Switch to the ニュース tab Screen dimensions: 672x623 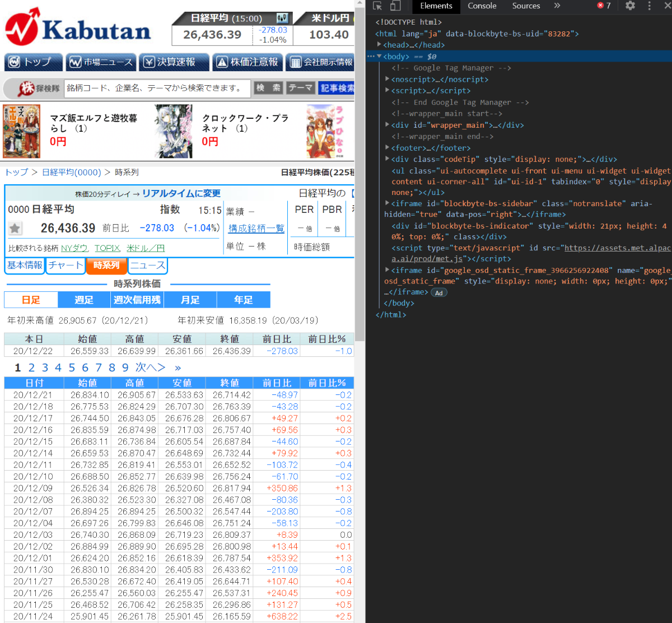[148, 266]
